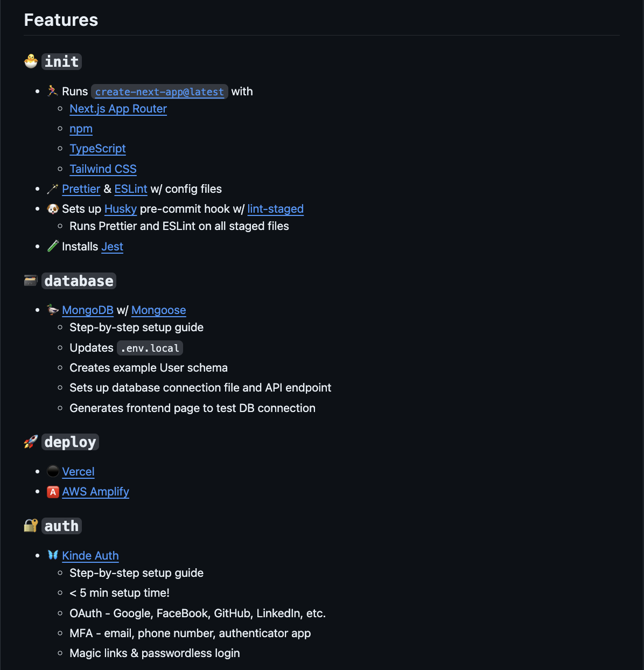Open the ESLint link
Viewport: 644px width, 670px height.
(131, 189)
